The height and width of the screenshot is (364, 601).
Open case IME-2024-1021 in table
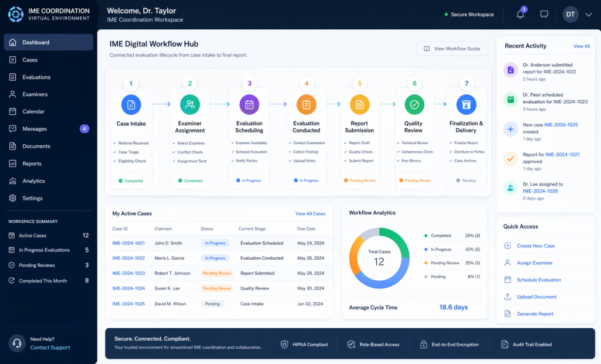pos(129,243)
